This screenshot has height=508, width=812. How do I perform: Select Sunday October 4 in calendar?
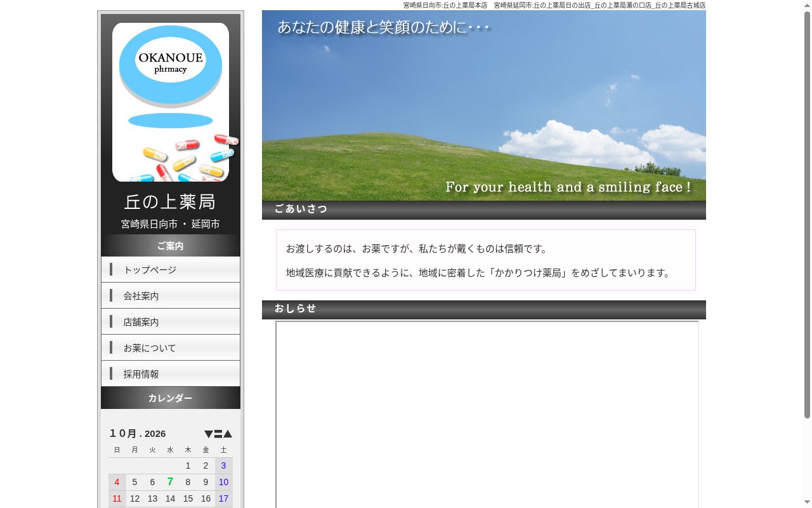tap(117, 482)
